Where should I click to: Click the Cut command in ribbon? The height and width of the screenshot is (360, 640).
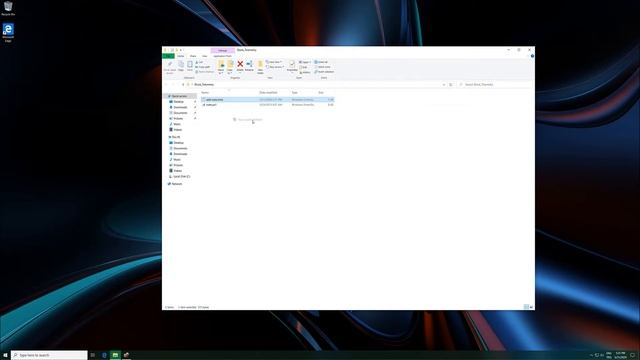pyautogui.click(x=199, y=62)
